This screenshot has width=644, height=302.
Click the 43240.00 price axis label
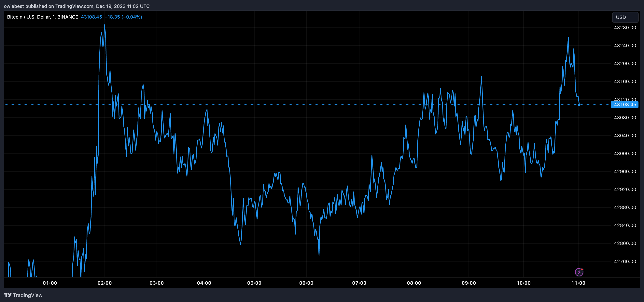[625, 46]
